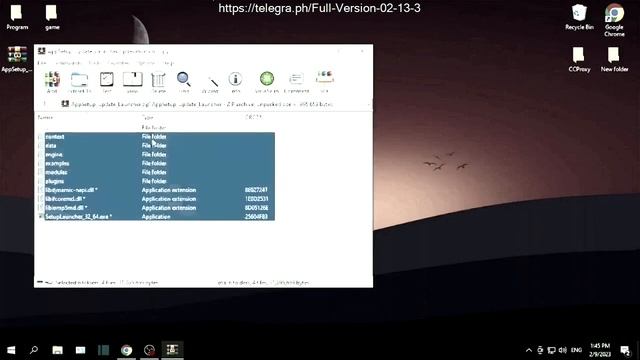Open the game folder on the desktop
The image size is (640, 360).
pyautogui.click(x=52, y=17)
